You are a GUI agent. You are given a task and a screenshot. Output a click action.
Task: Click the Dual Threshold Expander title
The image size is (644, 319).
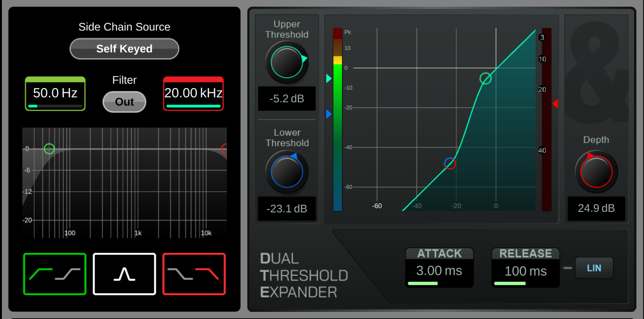pos(304,275)
